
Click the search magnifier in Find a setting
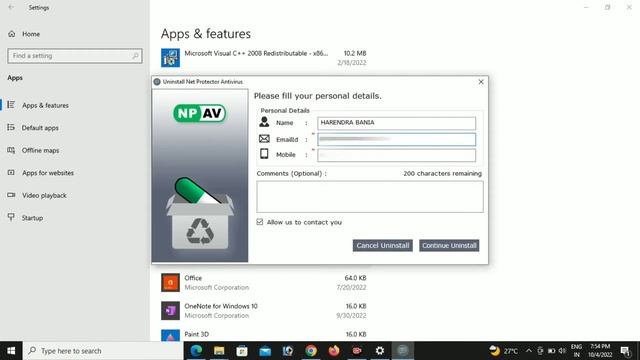tap(135, 56)
